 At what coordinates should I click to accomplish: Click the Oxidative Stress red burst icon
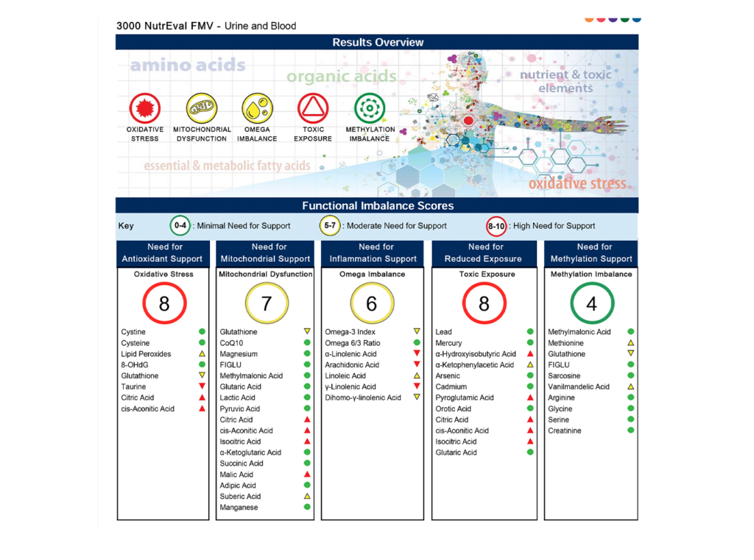[x=145, y=108]
